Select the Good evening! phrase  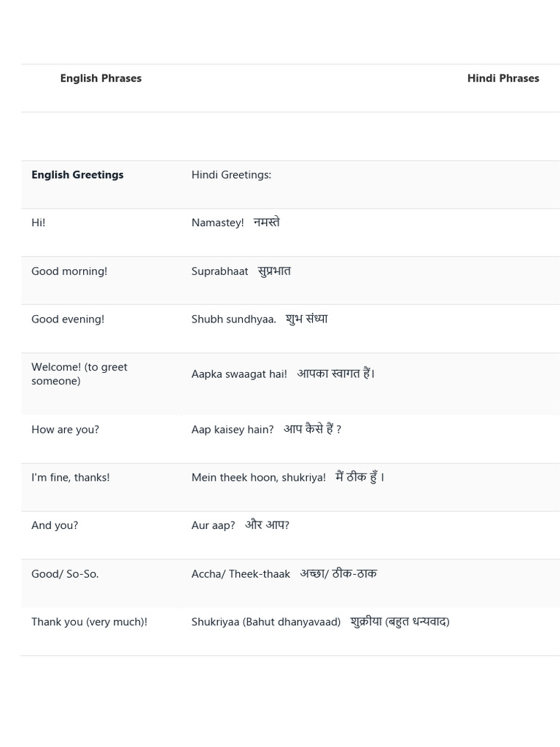[68, 320]
